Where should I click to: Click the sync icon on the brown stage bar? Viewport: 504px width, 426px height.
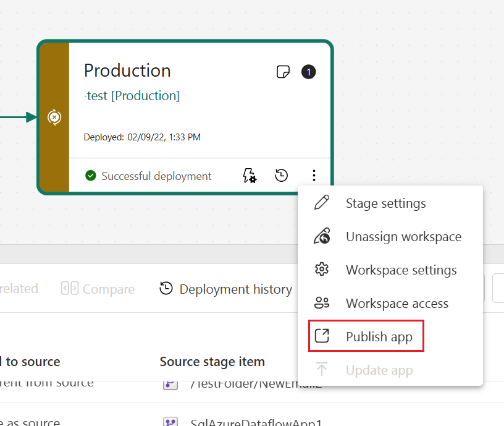point(54,117)
